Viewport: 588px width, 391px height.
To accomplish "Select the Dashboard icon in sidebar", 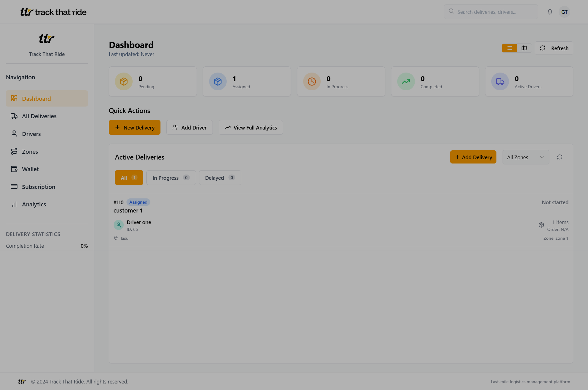I will [14, 98].
